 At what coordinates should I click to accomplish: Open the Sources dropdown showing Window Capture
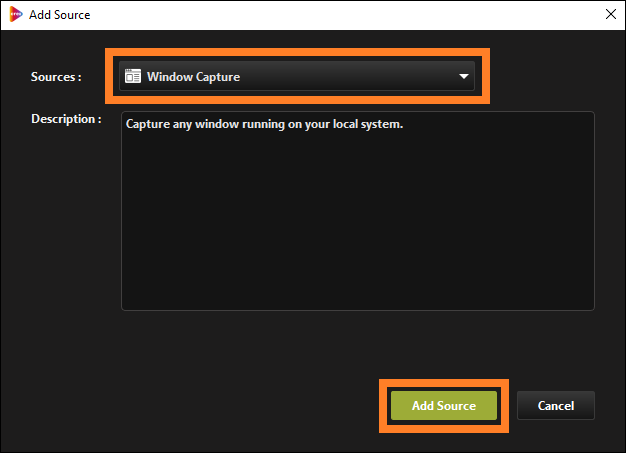297,76
